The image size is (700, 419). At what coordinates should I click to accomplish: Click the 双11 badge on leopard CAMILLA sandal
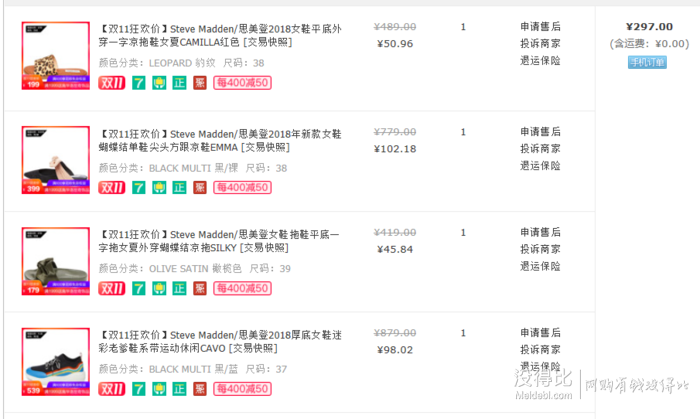point(112,83)
